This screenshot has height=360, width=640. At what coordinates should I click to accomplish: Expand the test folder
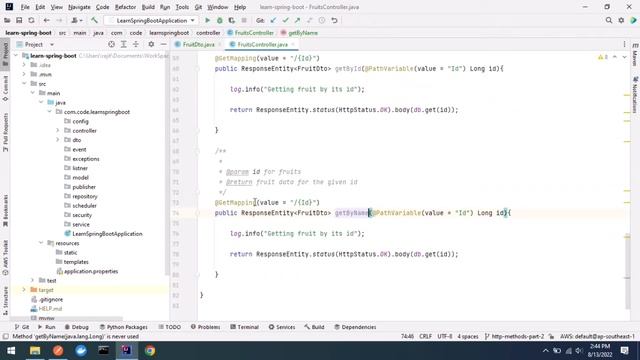tap(33, 280)
